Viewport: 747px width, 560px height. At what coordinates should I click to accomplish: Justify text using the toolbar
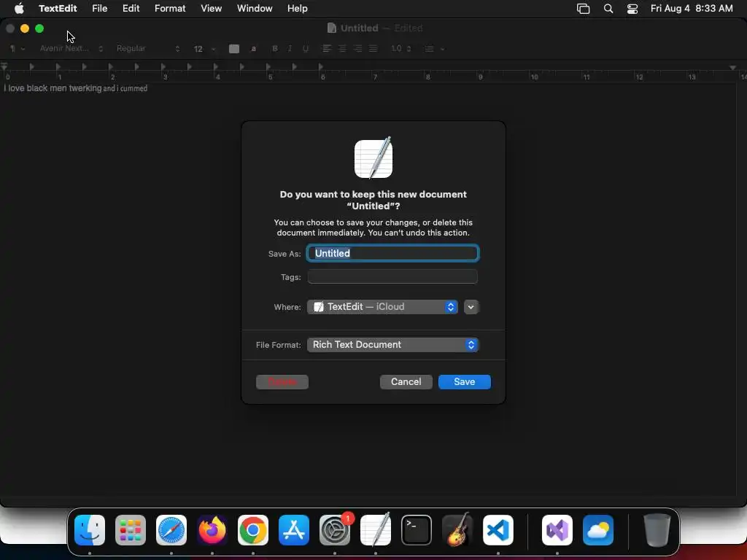click(373, 49)
